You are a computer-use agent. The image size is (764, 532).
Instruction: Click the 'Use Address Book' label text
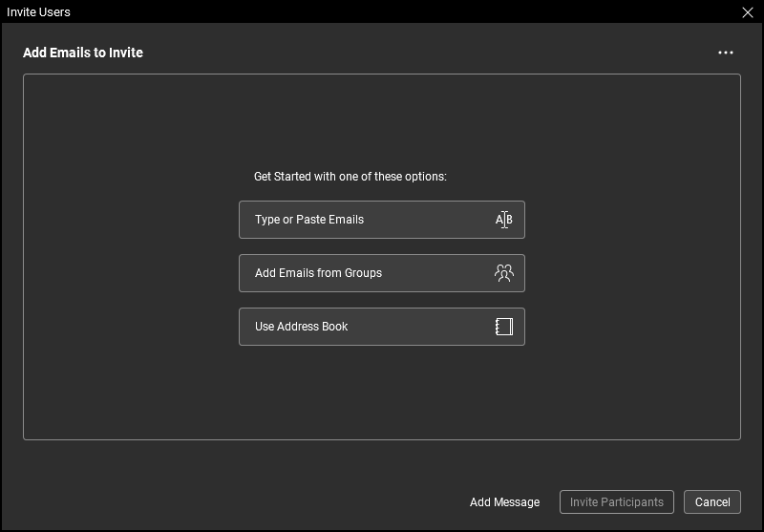301,327
